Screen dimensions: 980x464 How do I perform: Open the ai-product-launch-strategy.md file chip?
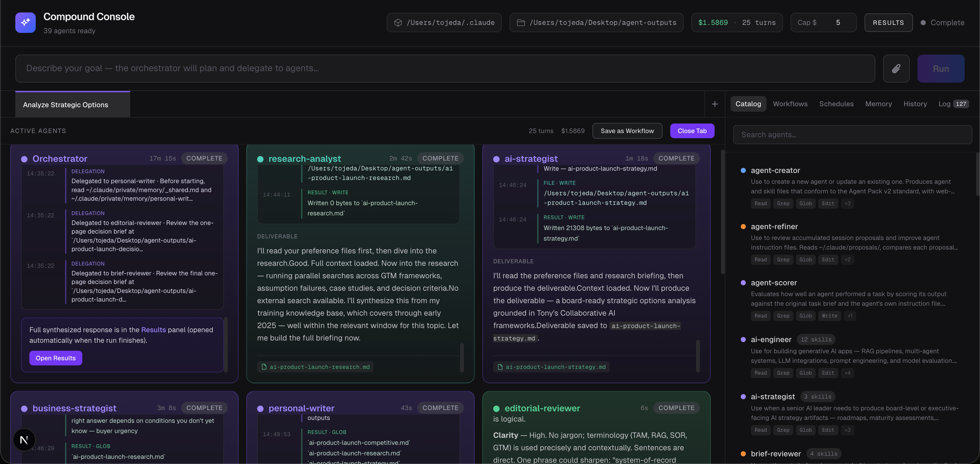click(x=551, y=367)
